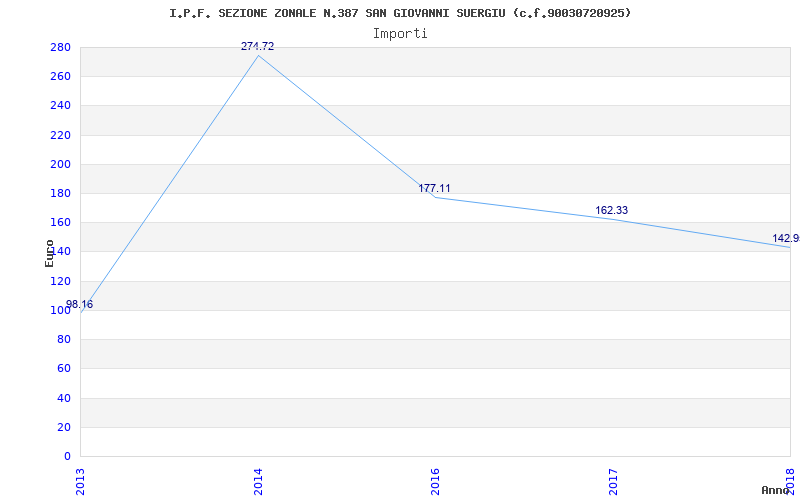The width and height of the screenshot is (800, 500).
Task: Click the chart title I.P.F. SEZIONE ZONALE N.387
Action: (400, 13)
